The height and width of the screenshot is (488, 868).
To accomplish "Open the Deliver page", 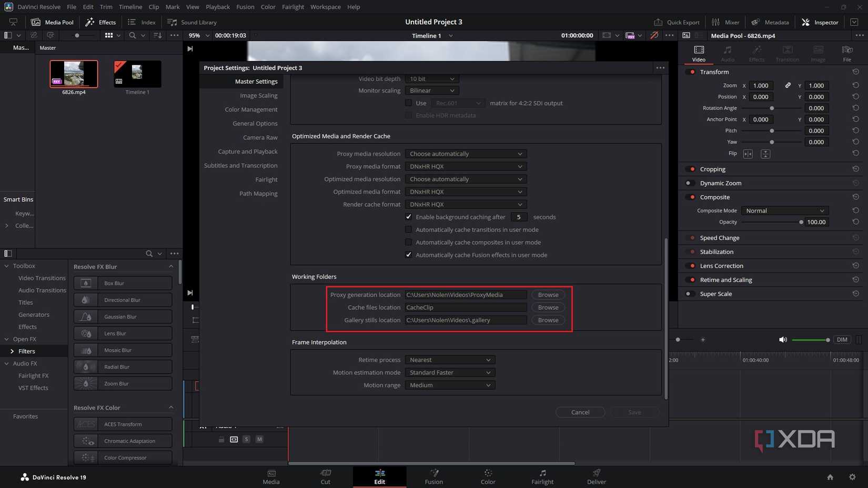I will point(596,476).
